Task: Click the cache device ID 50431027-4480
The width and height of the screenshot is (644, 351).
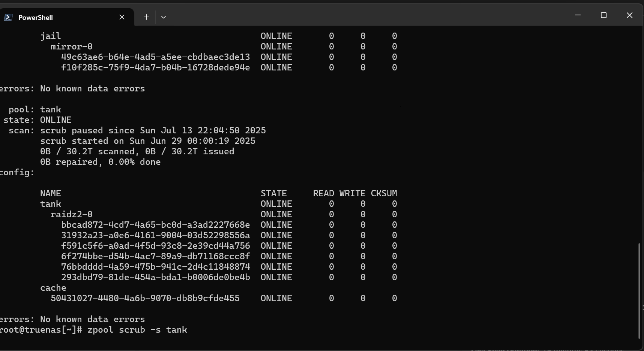Action: [145, 298]
